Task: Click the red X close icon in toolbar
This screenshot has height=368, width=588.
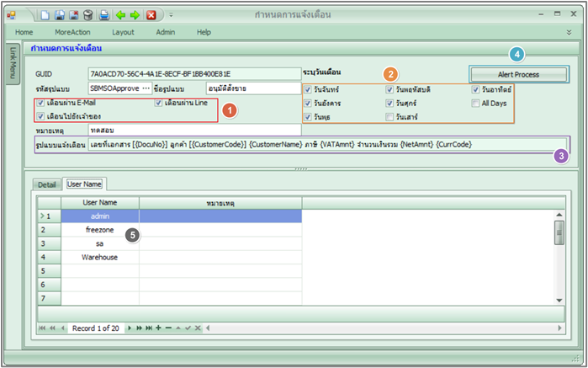Action: (151, 15)
